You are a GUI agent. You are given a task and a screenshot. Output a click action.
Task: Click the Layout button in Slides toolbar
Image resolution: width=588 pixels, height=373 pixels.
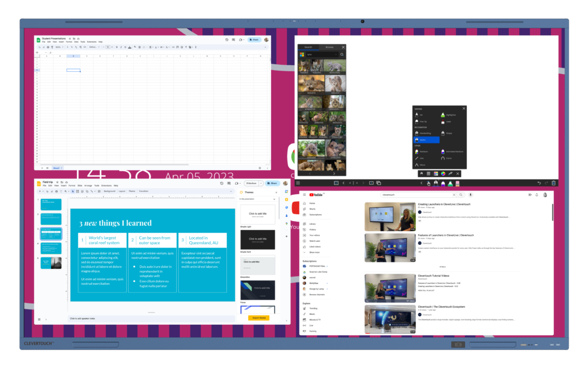pyautogui.click(x=122, y=191)
